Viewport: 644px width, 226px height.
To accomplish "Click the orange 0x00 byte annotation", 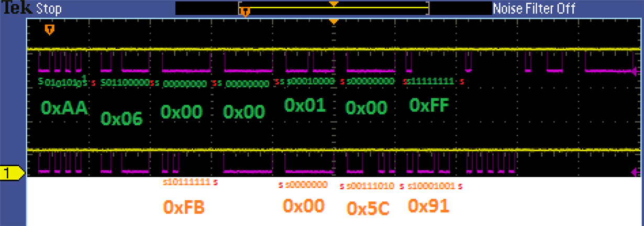I will click(304, 205).
